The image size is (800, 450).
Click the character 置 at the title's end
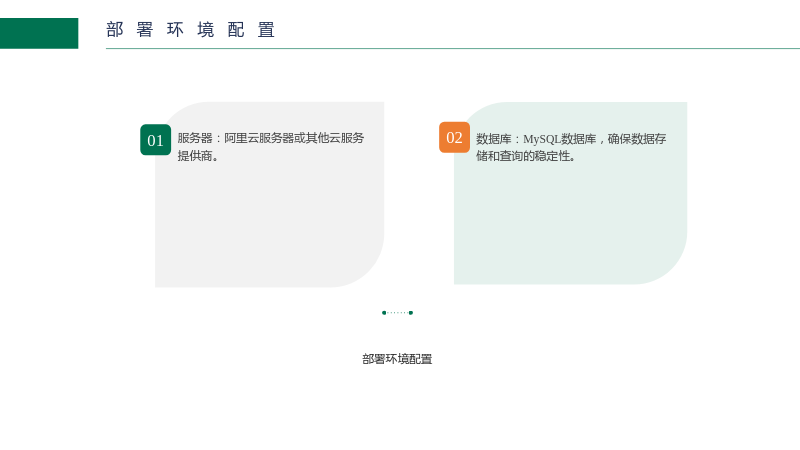point(266,30)
